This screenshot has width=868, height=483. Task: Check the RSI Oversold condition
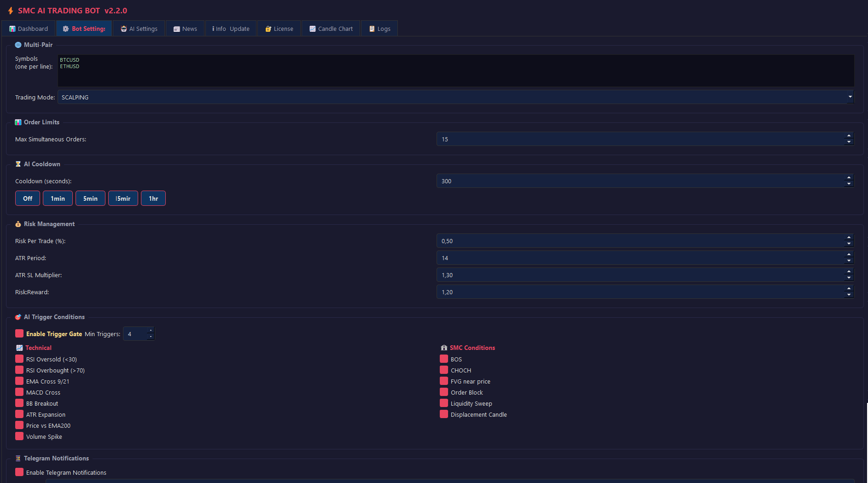19,359
